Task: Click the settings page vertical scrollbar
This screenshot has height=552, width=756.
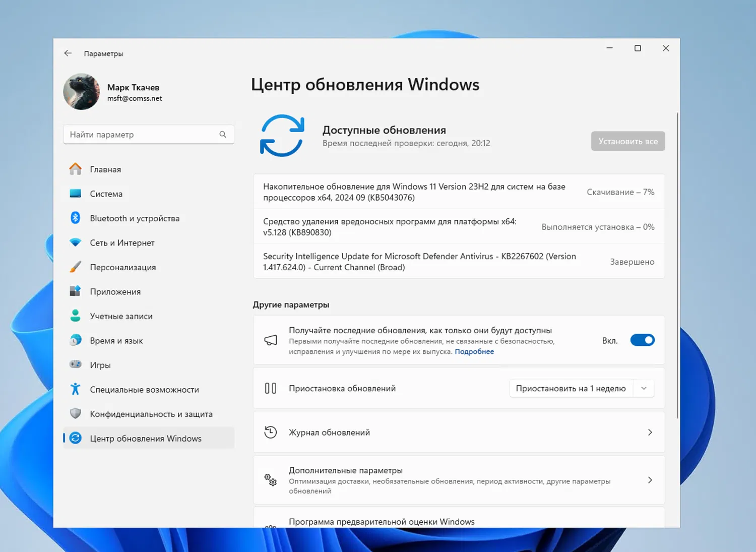Action: 677,266
